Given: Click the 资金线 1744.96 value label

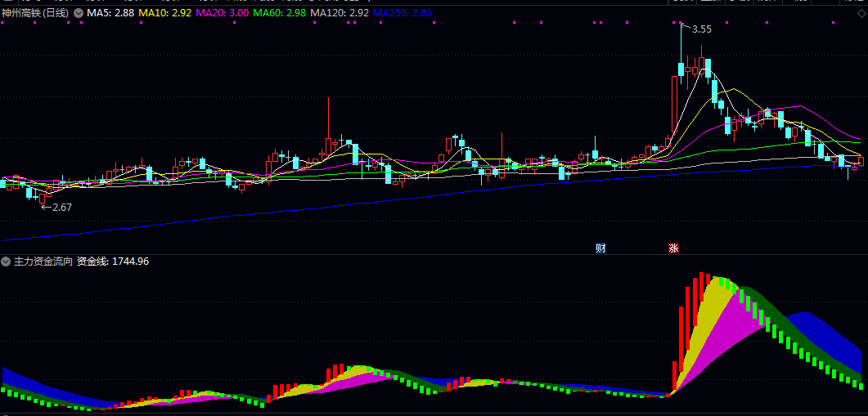Looking at the screenshot, I should point(113,262).
